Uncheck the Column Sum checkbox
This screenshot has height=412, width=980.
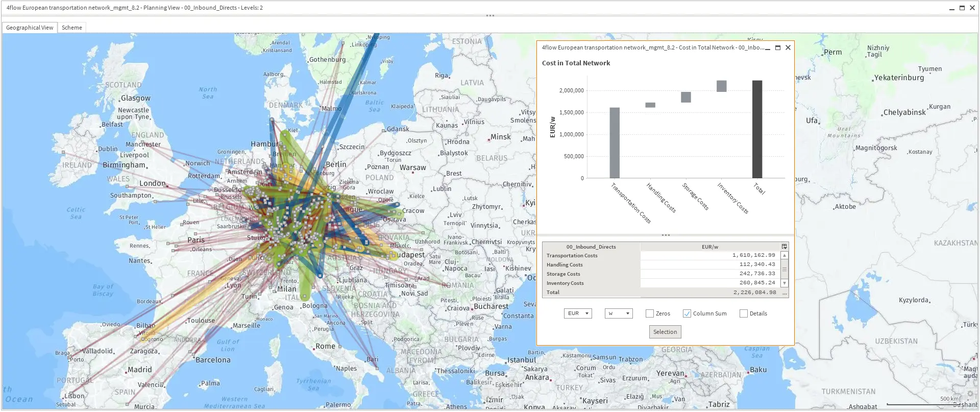pos(687,313)
